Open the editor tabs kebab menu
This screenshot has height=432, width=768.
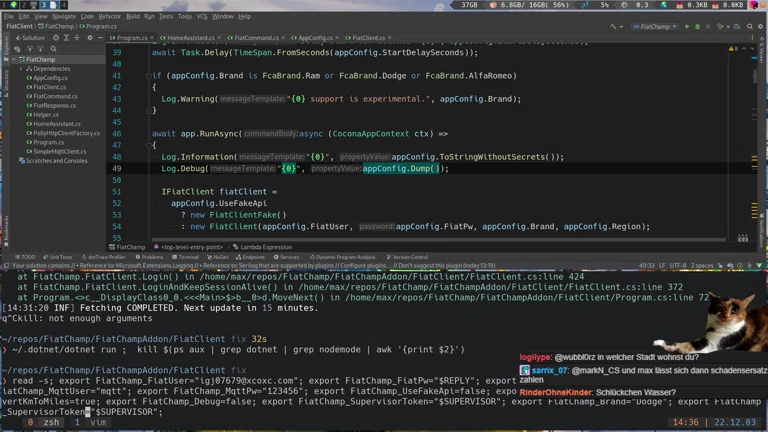pos(752,38)
